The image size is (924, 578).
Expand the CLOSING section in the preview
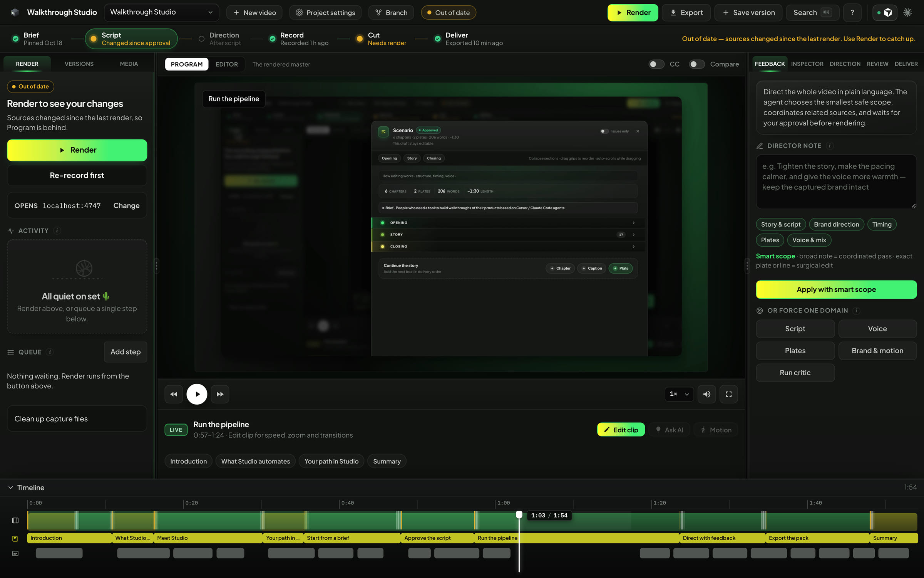click(508, 247)
